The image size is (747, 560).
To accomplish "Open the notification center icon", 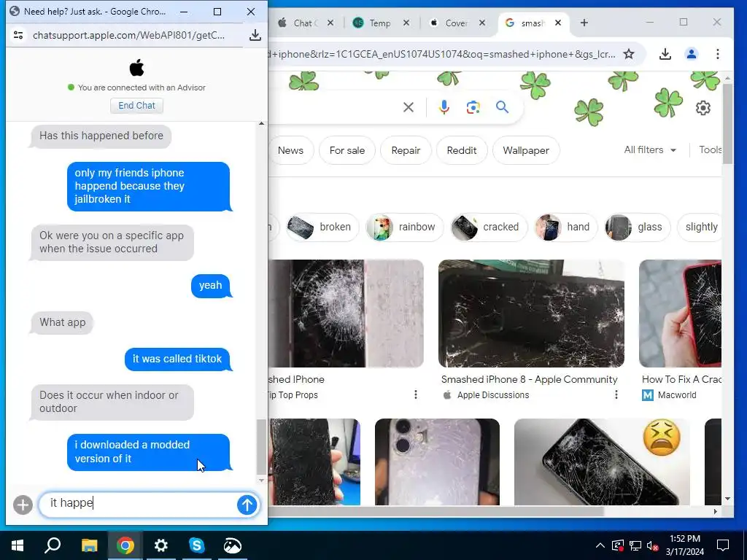I will click(x=723, y=545).
